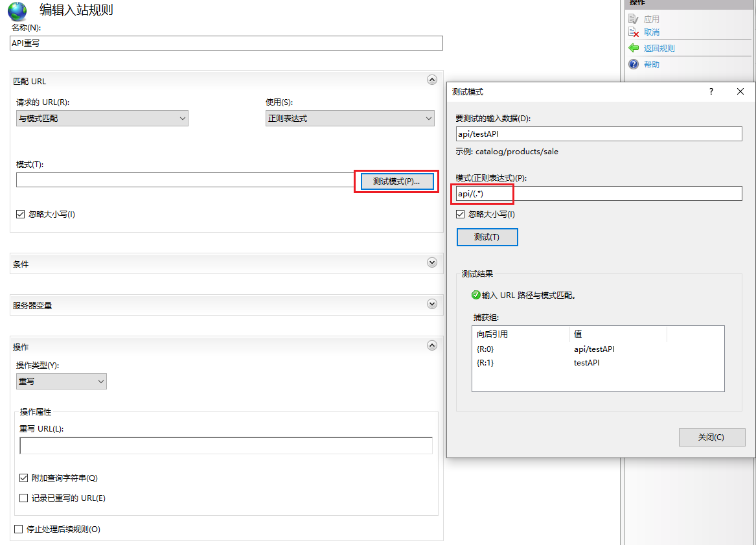Click the 测试模式(P)... button

point(397,181)
